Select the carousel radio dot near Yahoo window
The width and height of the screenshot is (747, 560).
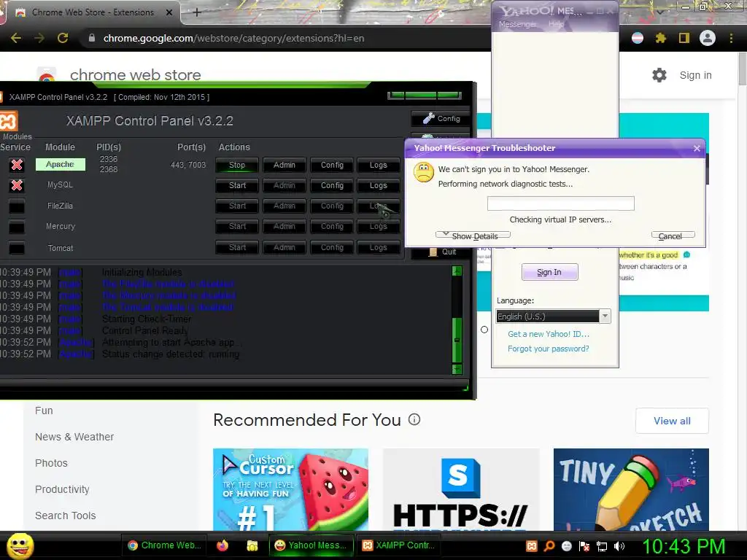click(x=484, y=330)
